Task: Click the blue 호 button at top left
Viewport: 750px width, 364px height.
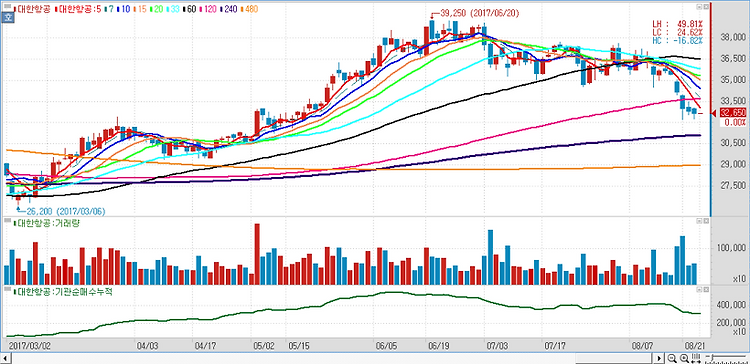Action: pyautogui.click(x=8, y=17)
